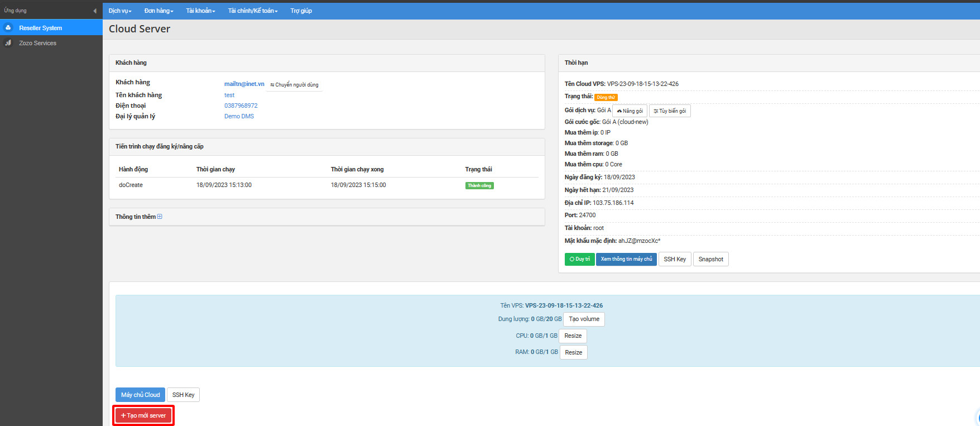Click Resize button for RAM

pyautogui.click(x=574, y=352)
